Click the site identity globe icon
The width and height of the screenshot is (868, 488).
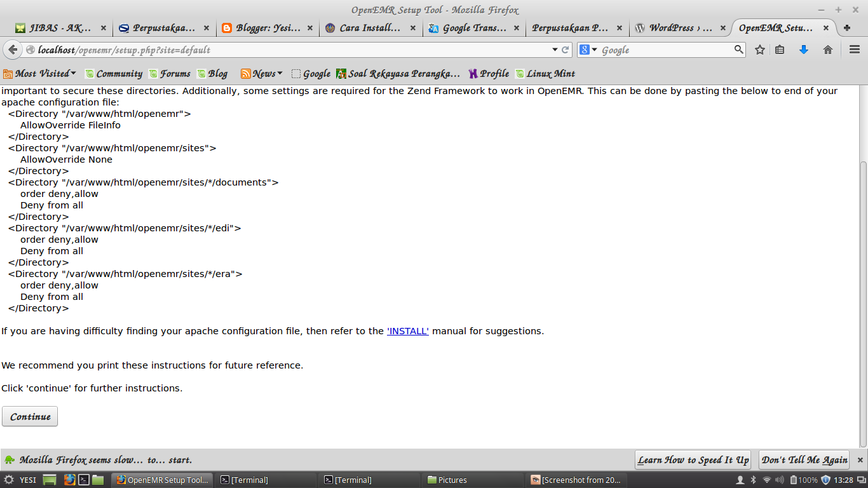[30, 50]
